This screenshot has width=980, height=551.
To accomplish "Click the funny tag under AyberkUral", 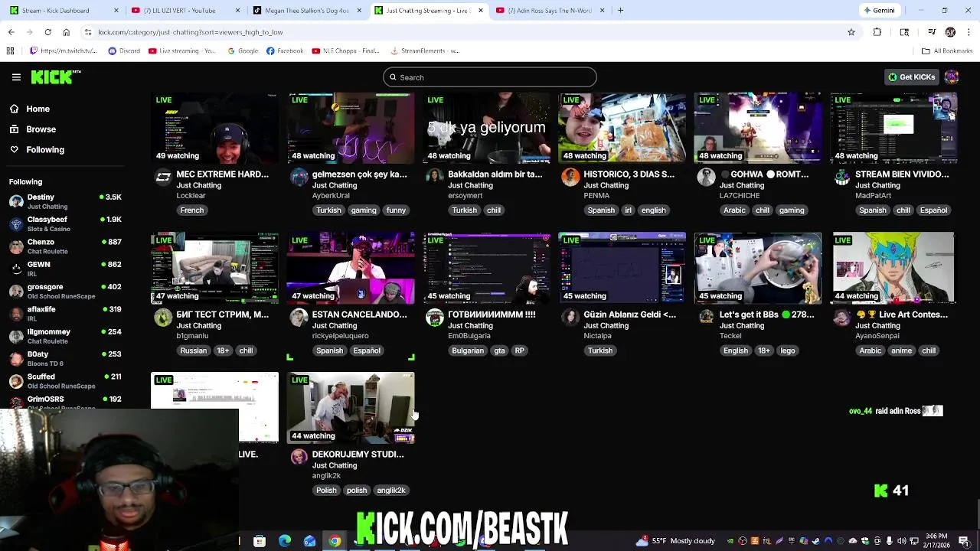I will [396, 210].
